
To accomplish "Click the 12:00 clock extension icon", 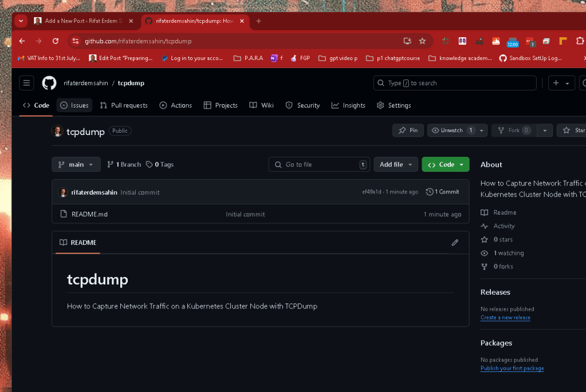I will [512, 42].
